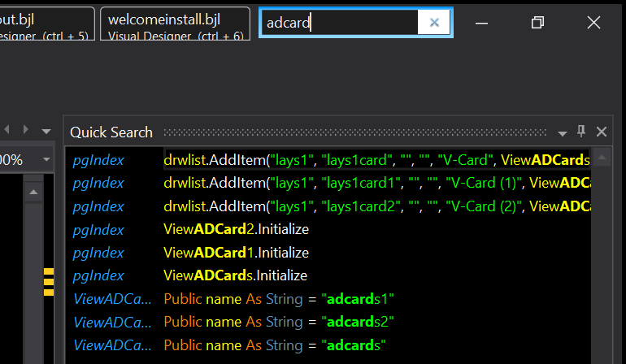Jump to yellow marker in editor scrollbar

(49, 280)
